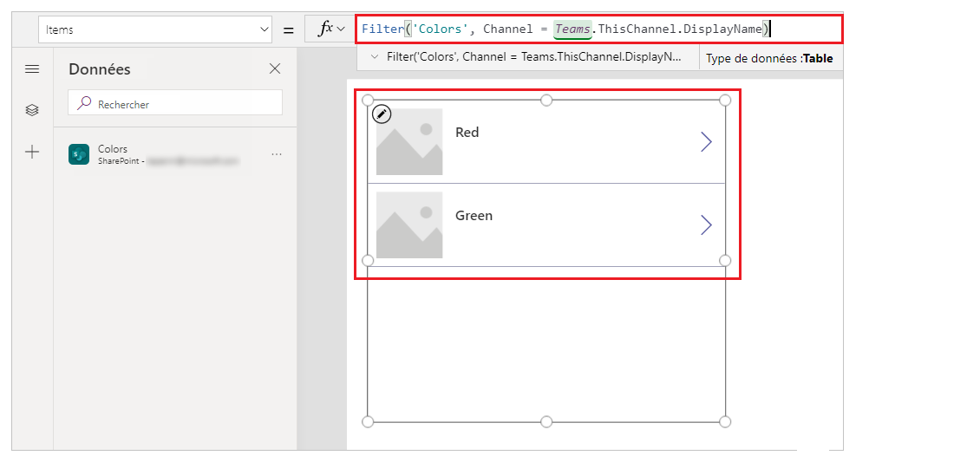
Task: Click the Rechercher search field
Action: tap(175, 104)
